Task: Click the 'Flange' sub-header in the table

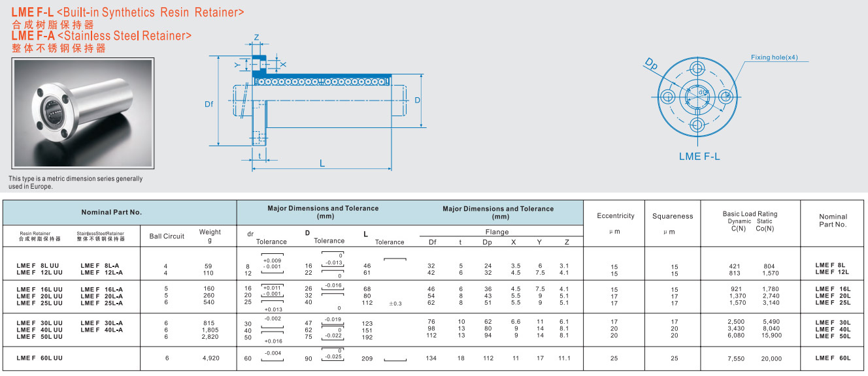Action: 497,232
